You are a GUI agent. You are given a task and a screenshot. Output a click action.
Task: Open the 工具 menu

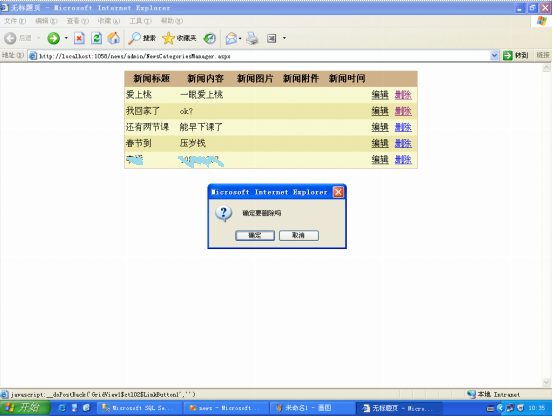pyautogui.click(x=140, y=21)
